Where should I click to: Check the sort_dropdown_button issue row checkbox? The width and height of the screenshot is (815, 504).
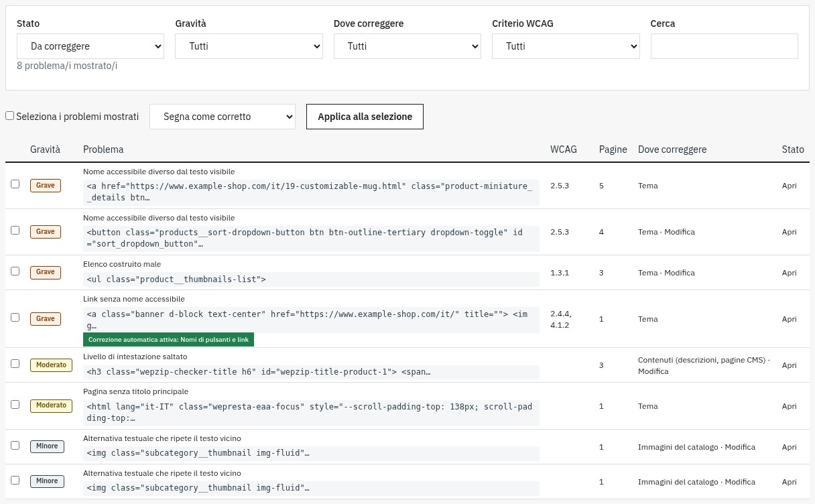point(15,231)
